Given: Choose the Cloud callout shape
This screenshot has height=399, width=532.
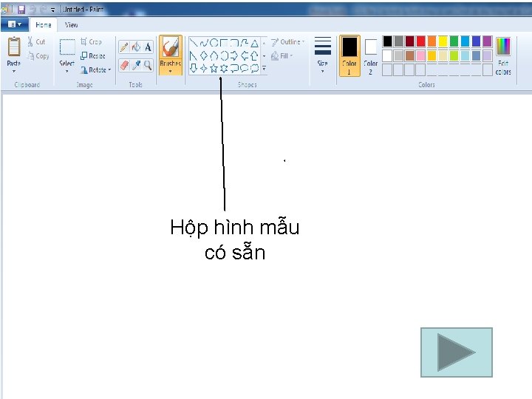Looking at the screenshot, I should click(x=254, y=68).
